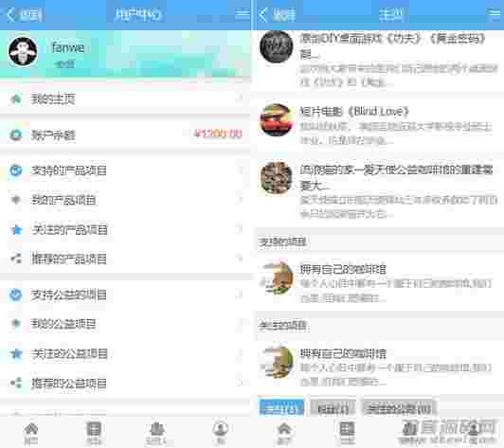
Task: Open the 我的产品项目 row chevron
Action: (x=240, y=200)
